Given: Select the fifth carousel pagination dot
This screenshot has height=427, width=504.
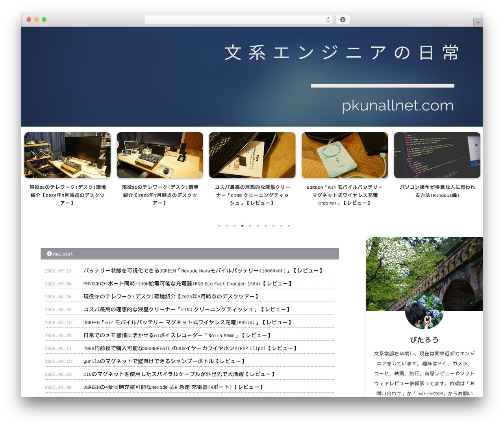Looking at the screenshot, I should [x=250, y=226].
